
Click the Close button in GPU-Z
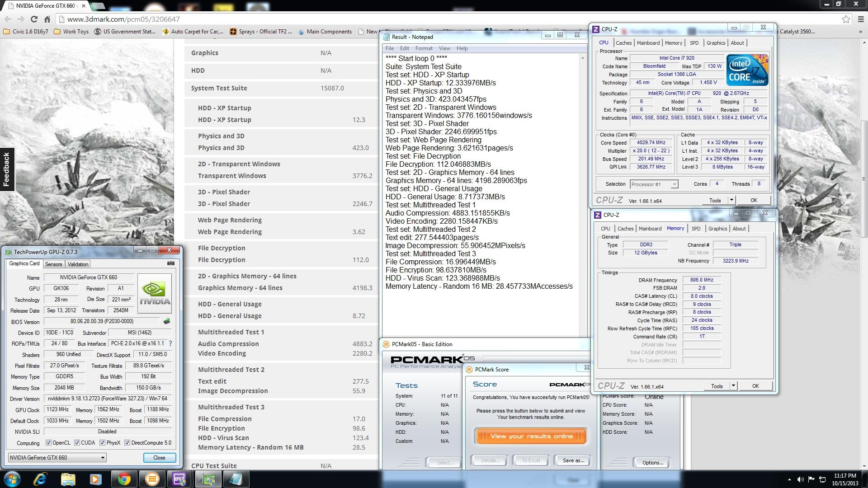(x=159, y=458)
